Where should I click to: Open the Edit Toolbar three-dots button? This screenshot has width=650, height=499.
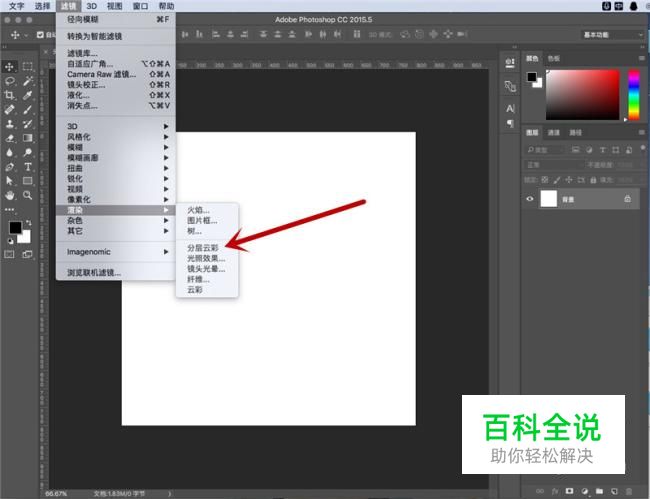tap(10, 210)
